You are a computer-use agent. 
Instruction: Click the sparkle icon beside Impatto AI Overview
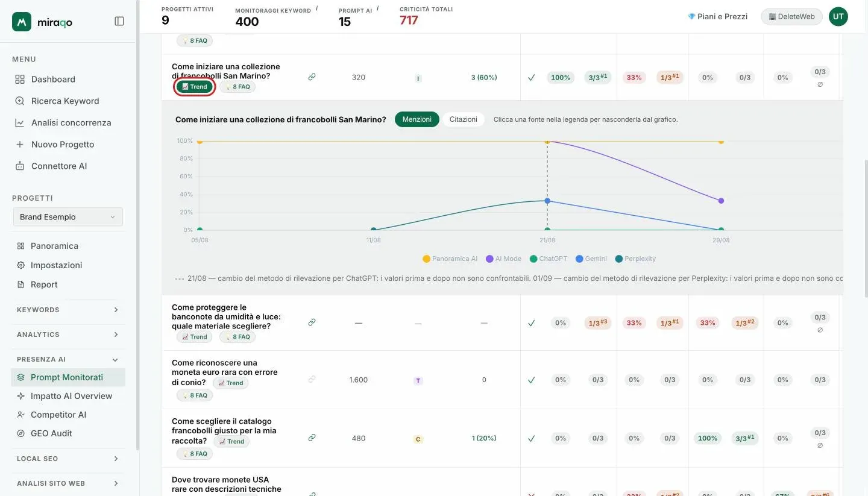(20, 396)
